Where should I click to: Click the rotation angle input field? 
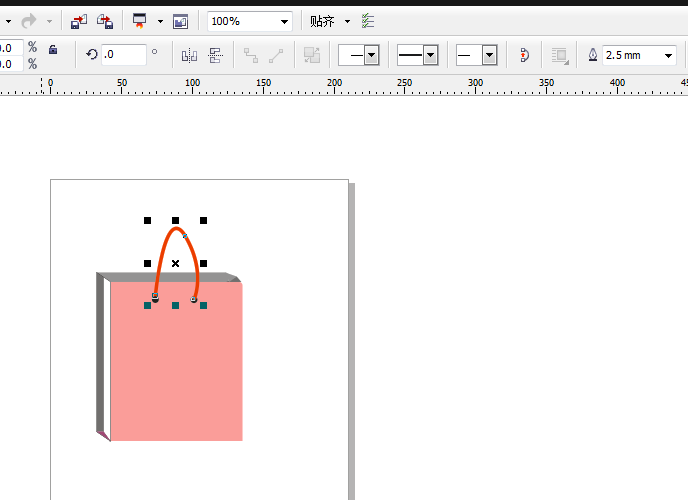point(124,54)
